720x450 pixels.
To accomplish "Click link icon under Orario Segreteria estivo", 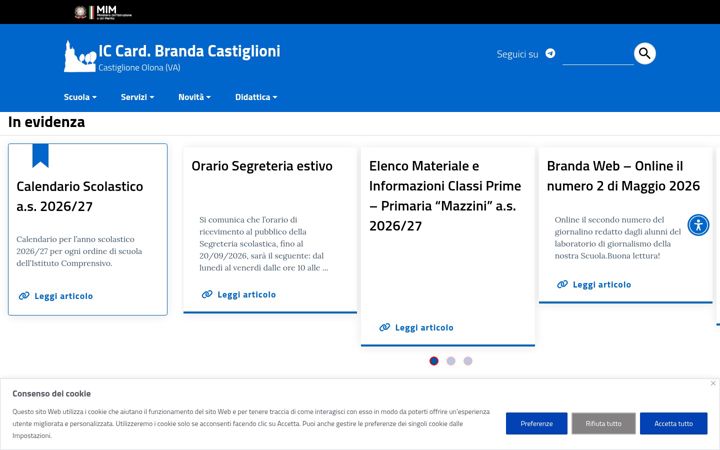I will click(x=207, y=294).
